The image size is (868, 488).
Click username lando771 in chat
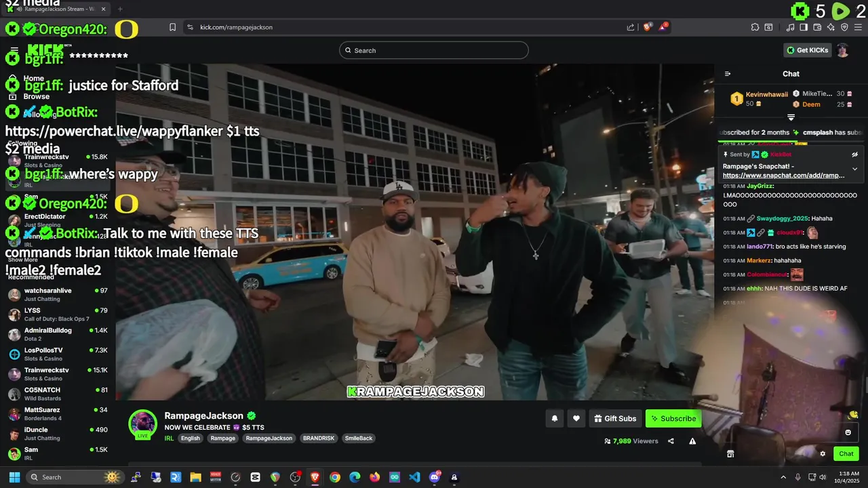click(x=759, y=247)
